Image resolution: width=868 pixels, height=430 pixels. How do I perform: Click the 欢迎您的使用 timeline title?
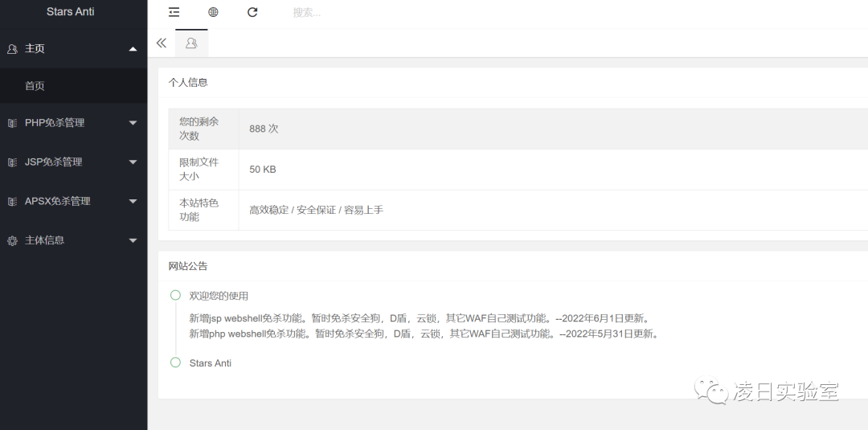[x=219, y=296]
